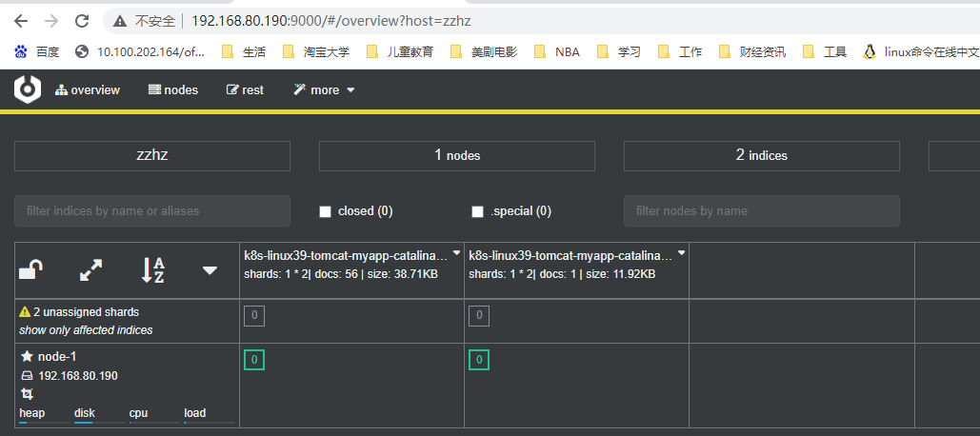
Task: Click the 2 indices summary box
Action: tap(761, 155)
